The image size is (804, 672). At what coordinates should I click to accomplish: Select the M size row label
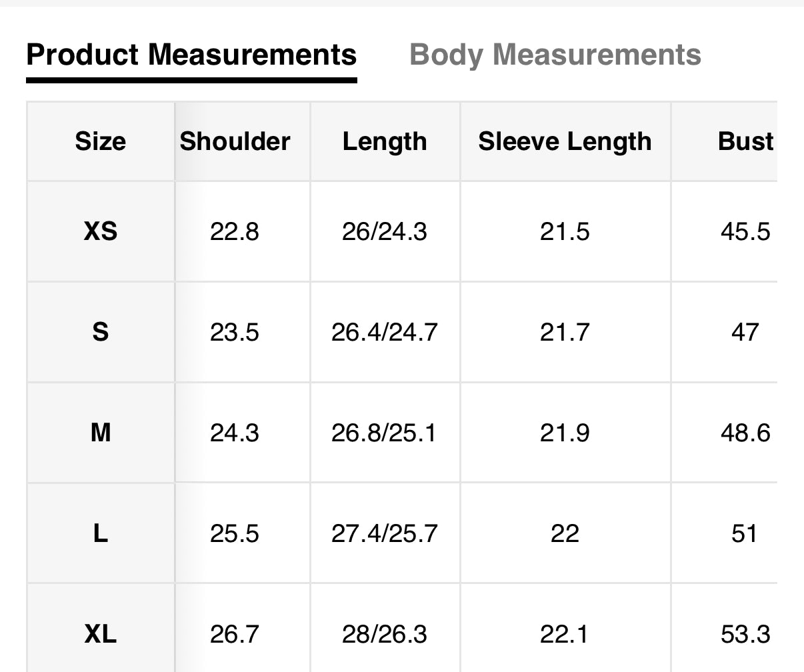click(100, 433)
